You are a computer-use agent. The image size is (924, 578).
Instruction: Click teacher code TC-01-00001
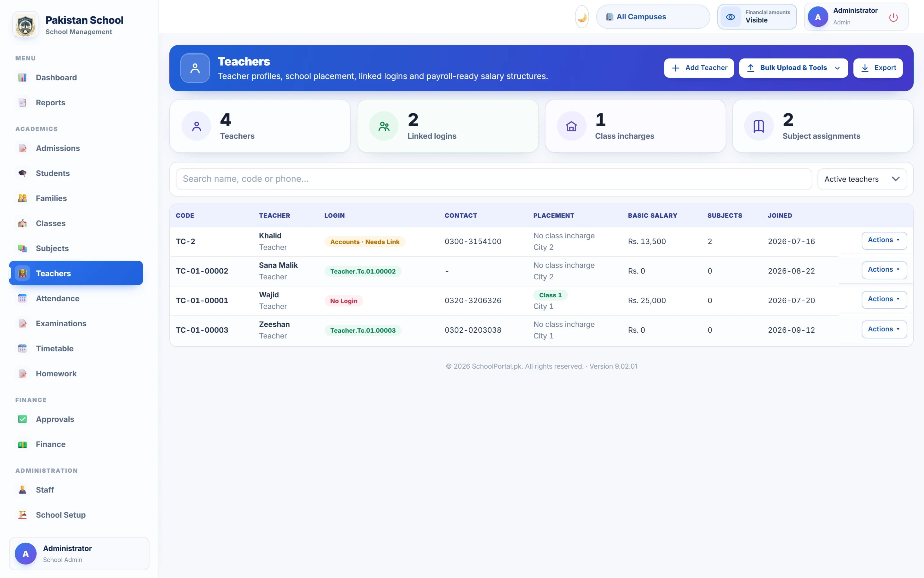[202, 301]
